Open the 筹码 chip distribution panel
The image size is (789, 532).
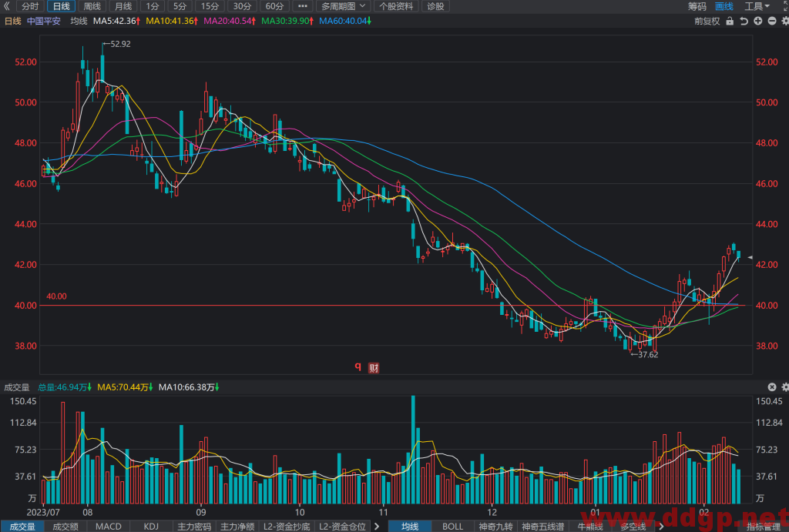tap(697, 6)
